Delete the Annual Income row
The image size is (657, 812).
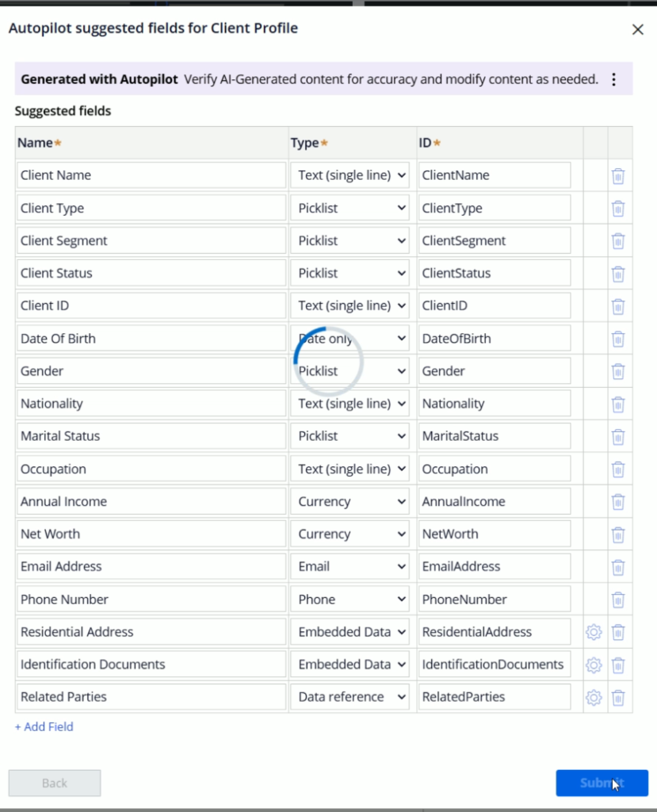(618, 502)
